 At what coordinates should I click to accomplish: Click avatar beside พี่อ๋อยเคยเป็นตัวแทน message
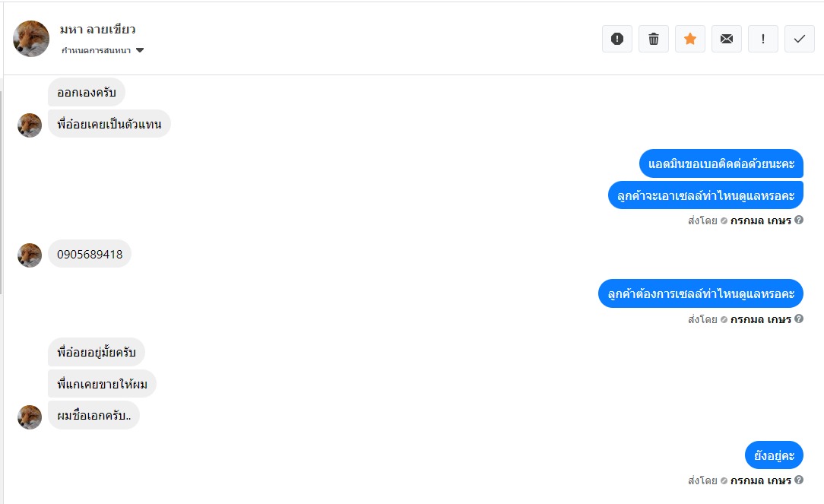coord(30,125)
